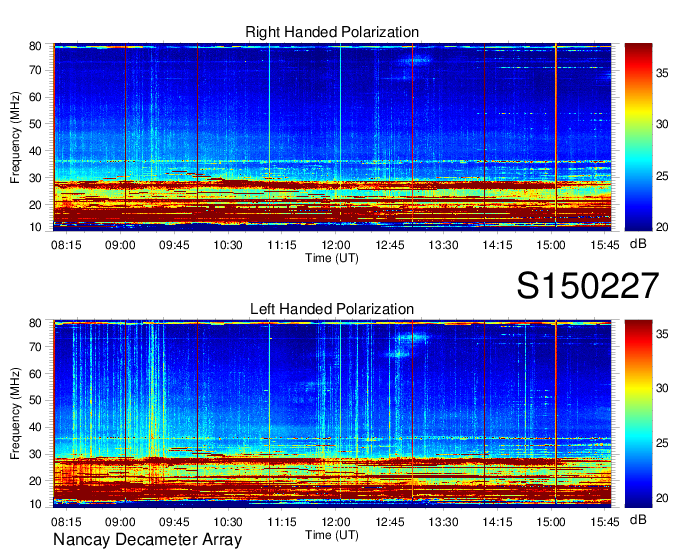
Task: Click 50 MHz tick of Left Handed plot
Action: [x=35, y=400]
